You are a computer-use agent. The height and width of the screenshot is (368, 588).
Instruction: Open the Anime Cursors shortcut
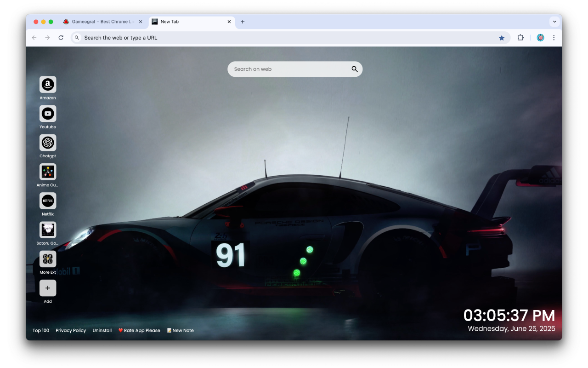coord(48,172)
